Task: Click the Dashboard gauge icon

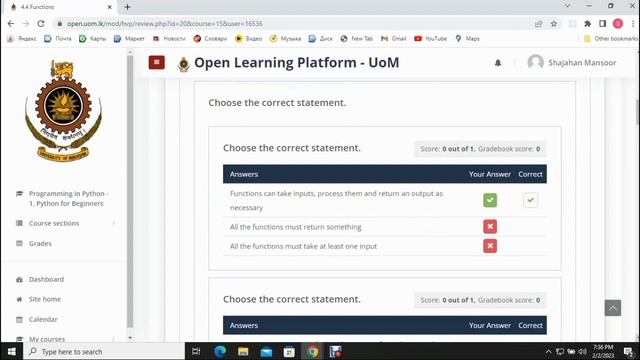Action: coord(19,280)
